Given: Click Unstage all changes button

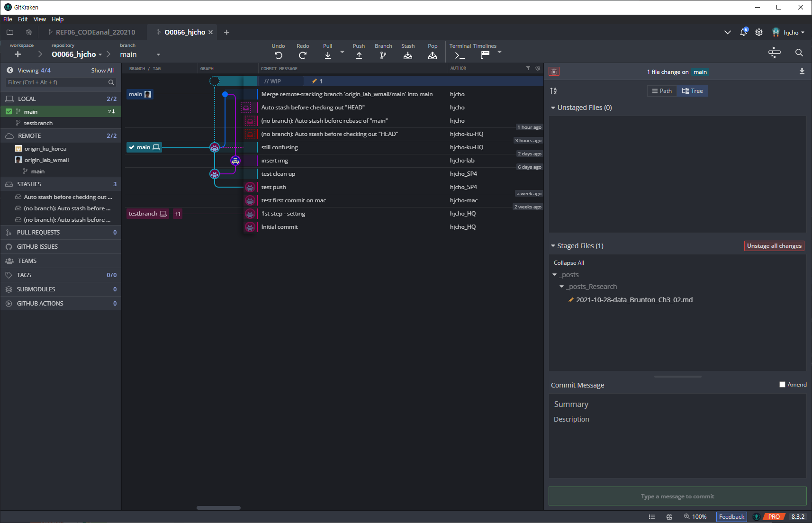Looking at the screenshot, I should tap(774, 246).
